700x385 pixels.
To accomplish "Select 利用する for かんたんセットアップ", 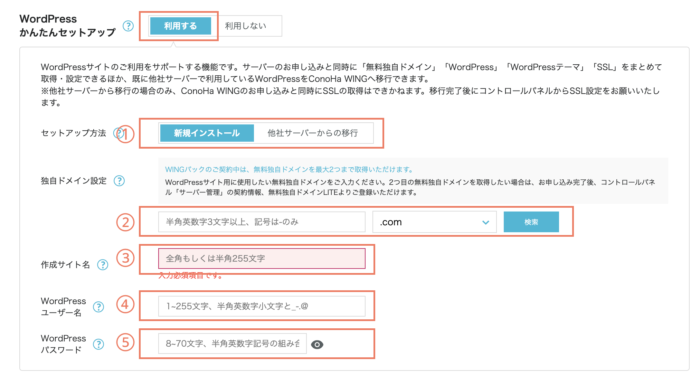I will click(180, 26).
